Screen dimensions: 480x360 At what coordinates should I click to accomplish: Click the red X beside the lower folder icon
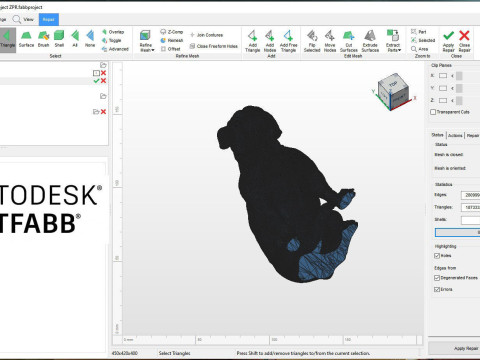(x=103, y=112)
